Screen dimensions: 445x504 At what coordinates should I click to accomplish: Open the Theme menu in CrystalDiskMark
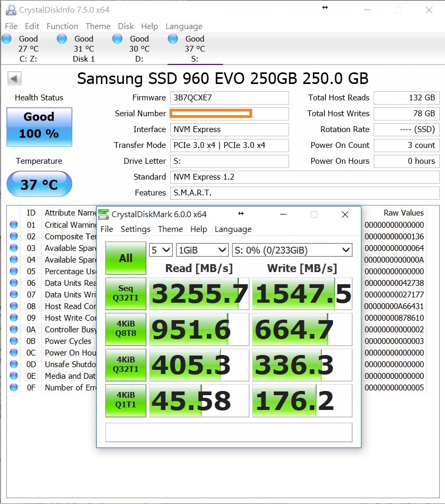tap(170, 229)
